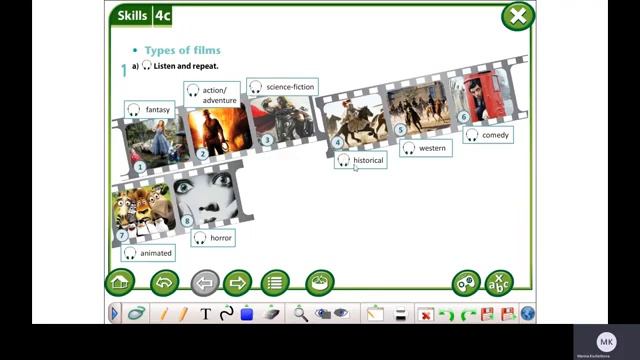Click the first red floppy save icon
This screenshot has width=640, height=360.
pyautogui.click(x=487, y=314)
